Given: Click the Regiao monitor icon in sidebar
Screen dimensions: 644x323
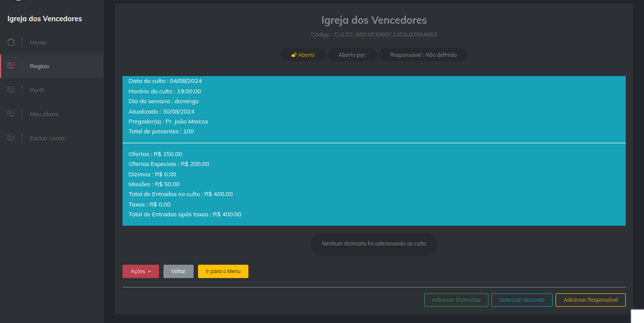Looking at the screenshot, I should [11, 66].
